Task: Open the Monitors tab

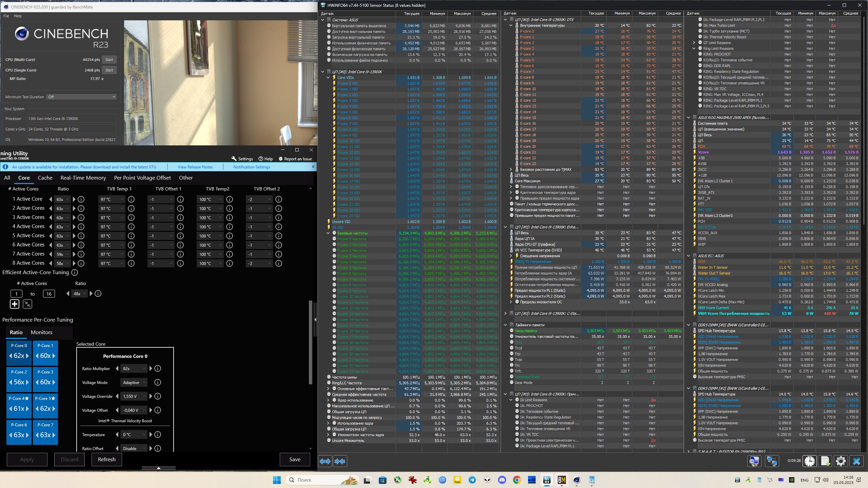Action: pos(41,332)
